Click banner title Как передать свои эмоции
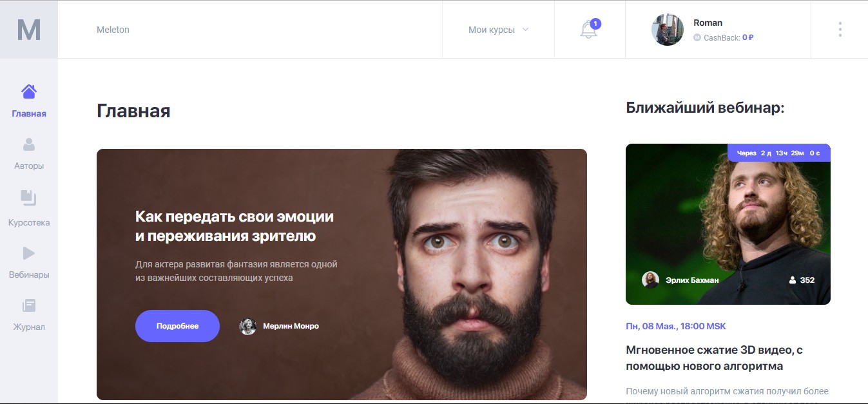868x404 pixels. coord(235,226)
